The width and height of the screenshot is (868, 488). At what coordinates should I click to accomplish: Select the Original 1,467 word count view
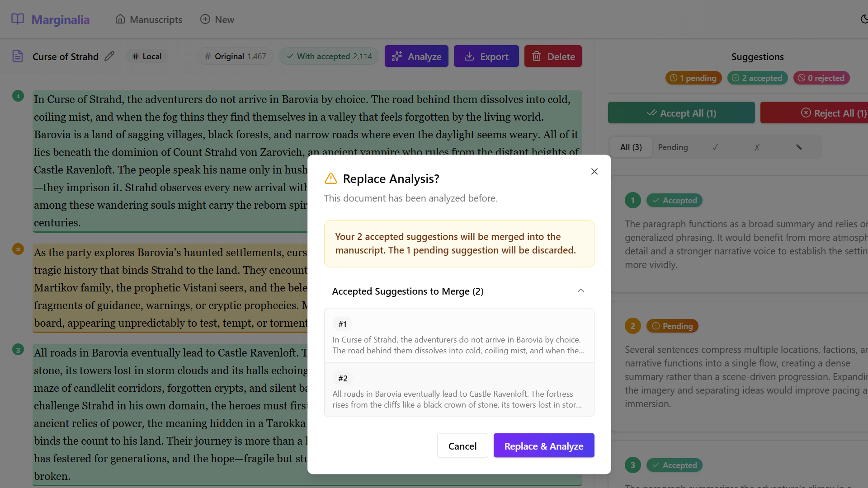point(235,56)
